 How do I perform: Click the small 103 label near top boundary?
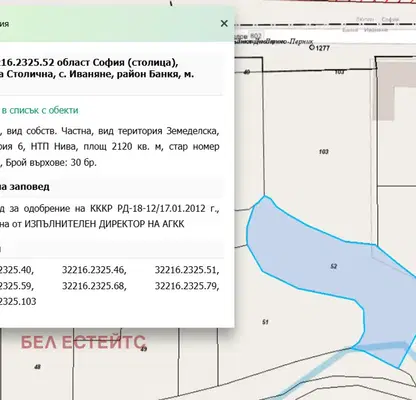[x=339, y=72]
